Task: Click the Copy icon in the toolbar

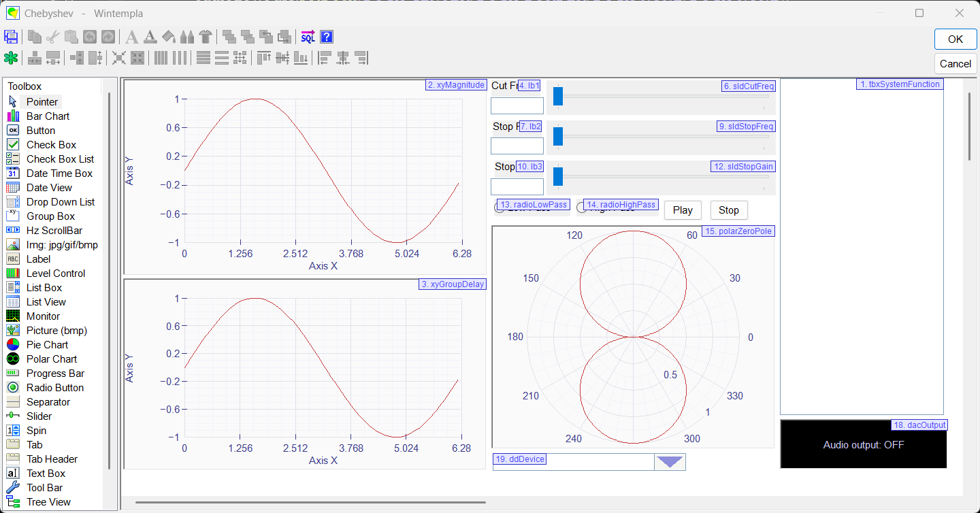Action: click(x=35, y=37)
